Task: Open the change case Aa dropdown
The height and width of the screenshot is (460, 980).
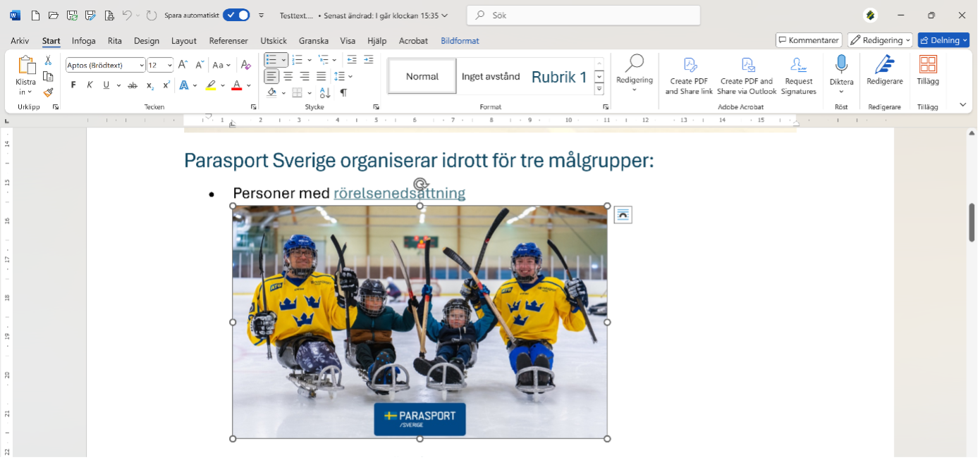Action: [222, 65]
